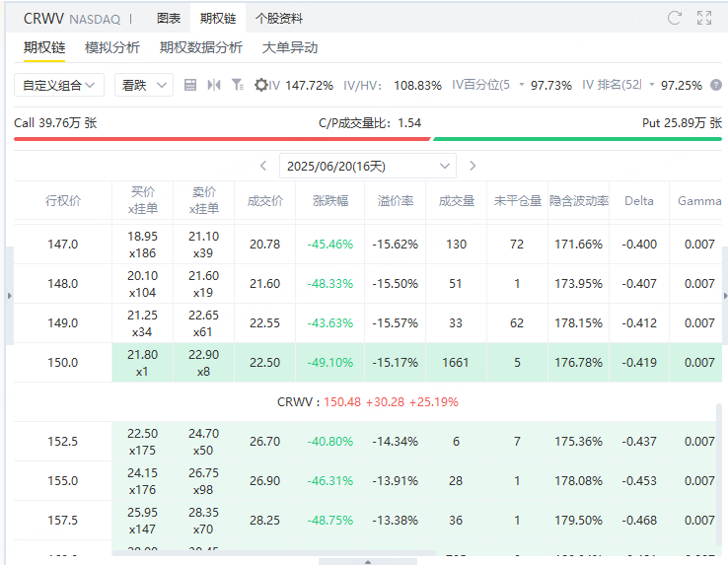Sort by 成交价 column header
This screenshot has width=728, height=565.
point(264,200)
